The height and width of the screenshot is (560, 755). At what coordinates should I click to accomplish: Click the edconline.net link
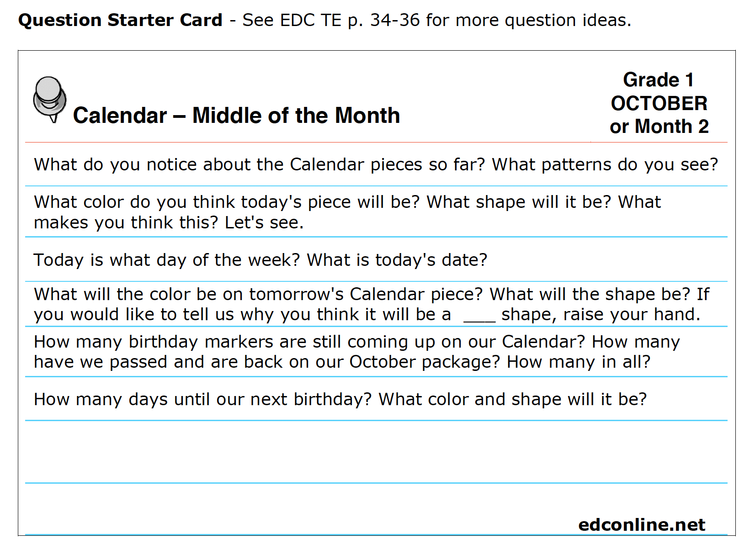coord(641,525)
